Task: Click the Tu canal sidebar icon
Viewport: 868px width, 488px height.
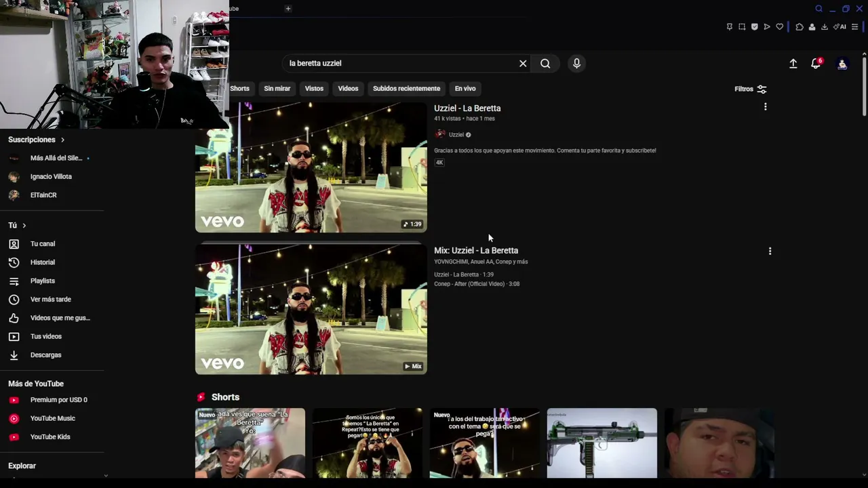Action: 14,244
